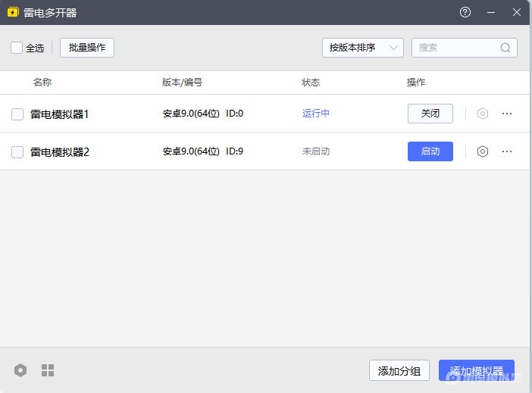Check the box for 雷电模拟器1

(x=17, y=114)
